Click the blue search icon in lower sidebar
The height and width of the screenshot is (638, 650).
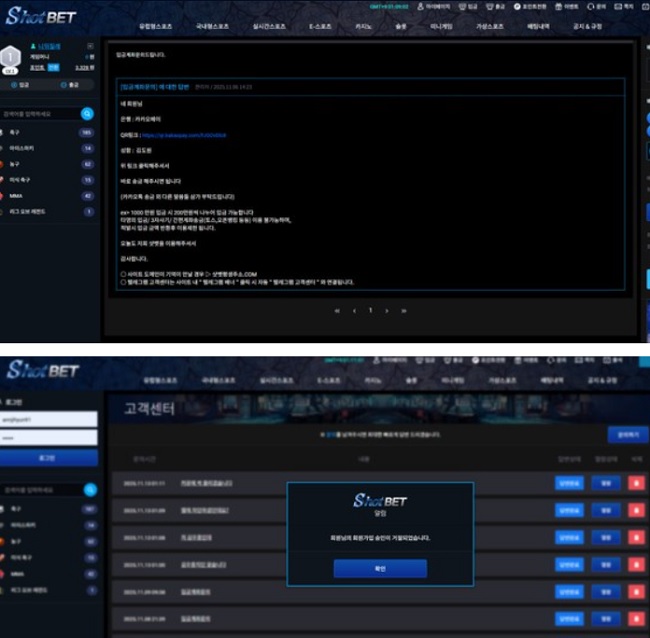(x=88, y=490)
